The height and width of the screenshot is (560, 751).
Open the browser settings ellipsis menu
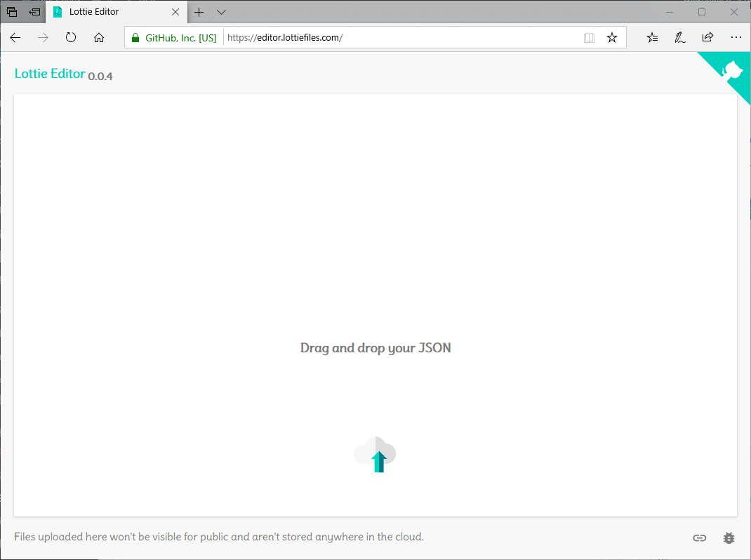point(736,38)
